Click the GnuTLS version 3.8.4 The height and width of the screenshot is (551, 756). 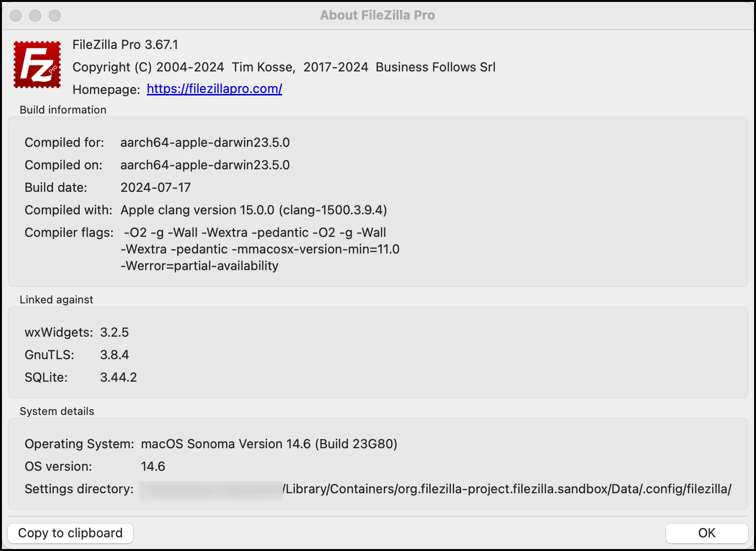pos(114,355)
